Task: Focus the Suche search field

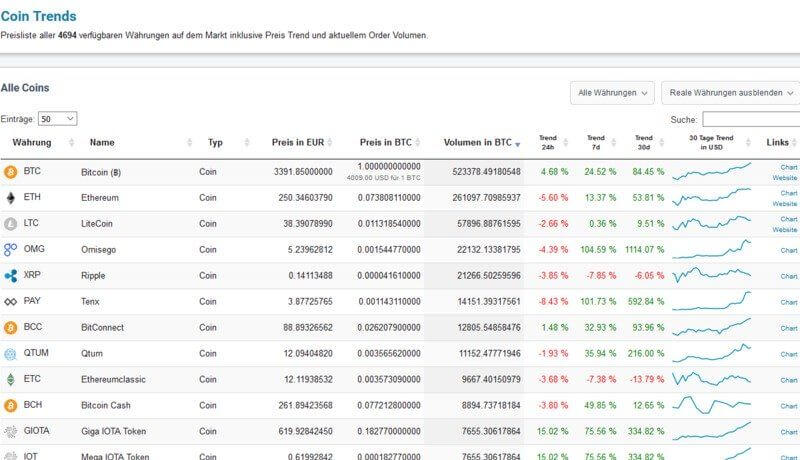Action: point(751,119)
